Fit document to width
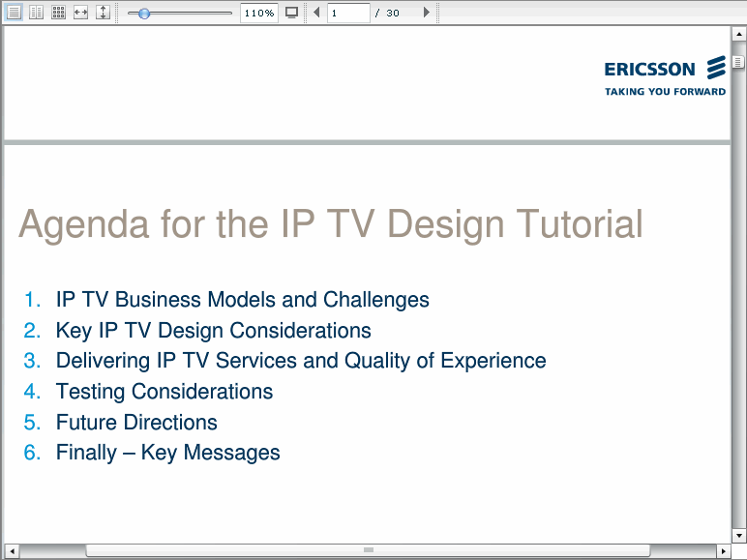 point(80,12)
